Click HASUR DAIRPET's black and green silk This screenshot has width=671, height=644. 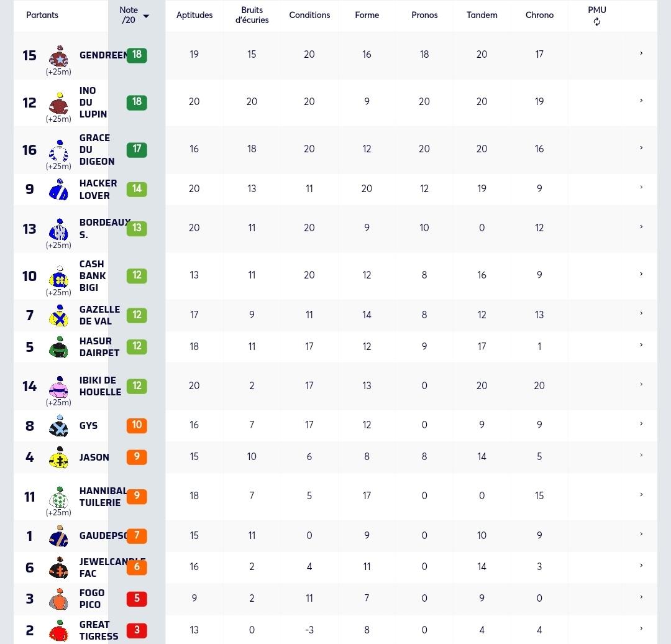coord(59,347)
